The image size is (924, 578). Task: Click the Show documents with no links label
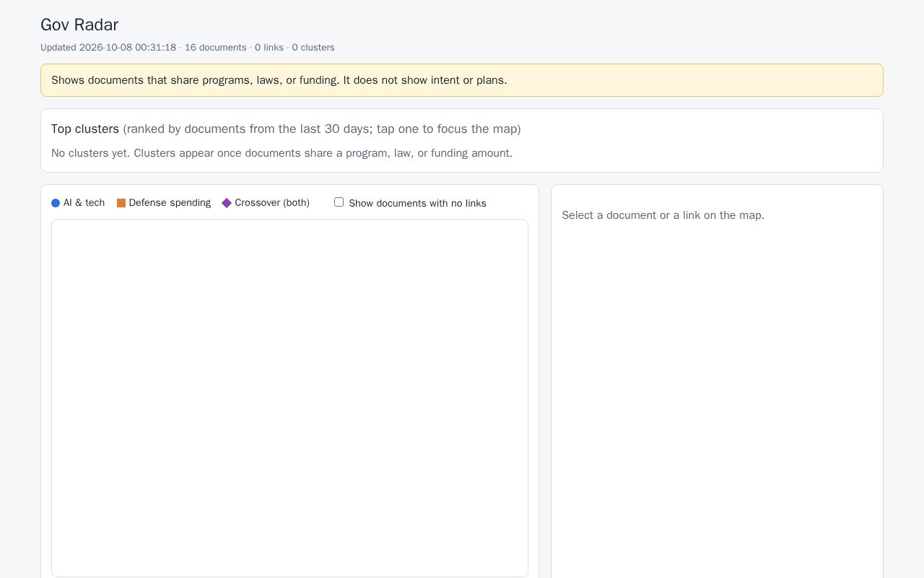(x=417, y=204)
